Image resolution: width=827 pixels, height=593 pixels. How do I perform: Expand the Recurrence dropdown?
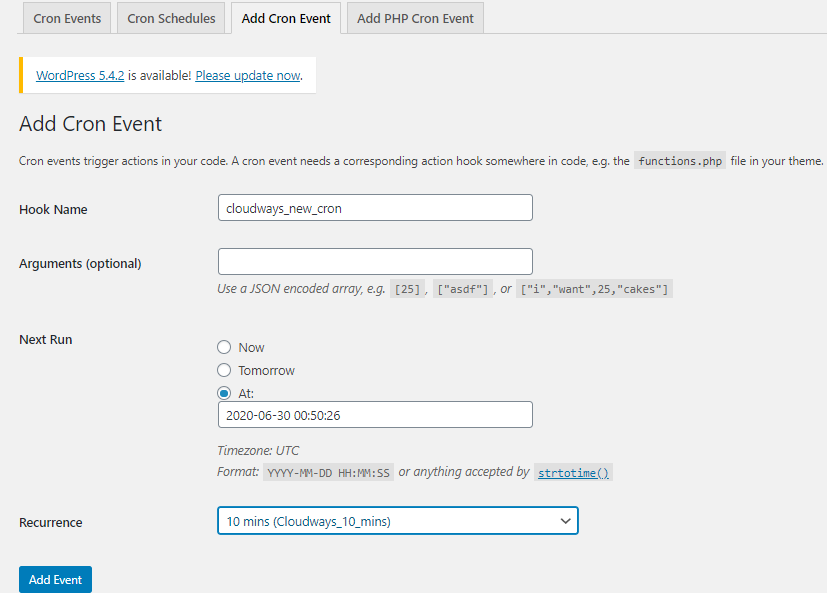coord(397,521)
